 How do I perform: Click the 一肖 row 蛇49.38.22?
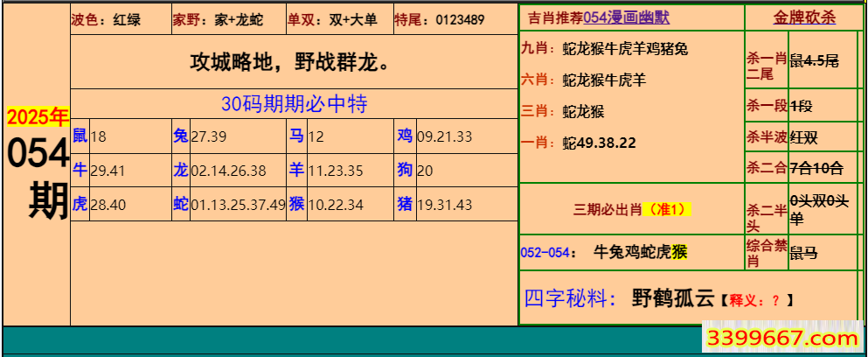click(599, 143)
